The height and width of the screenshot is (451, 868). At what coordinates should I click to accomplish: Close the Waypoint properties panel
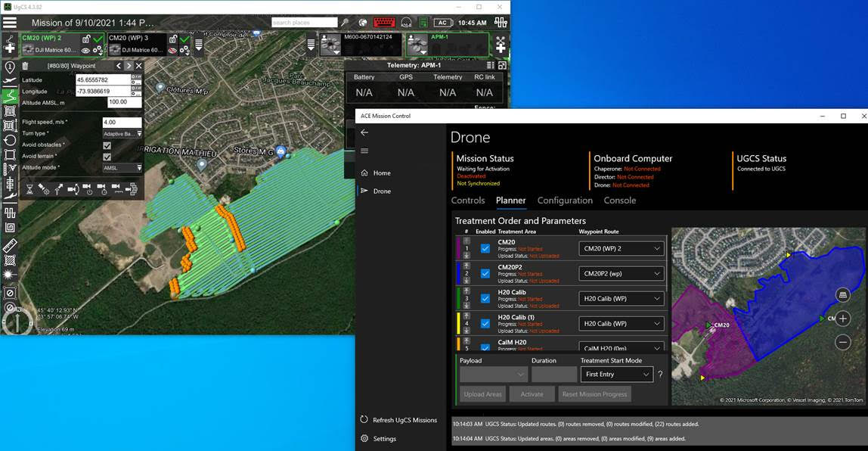[139, 66]
